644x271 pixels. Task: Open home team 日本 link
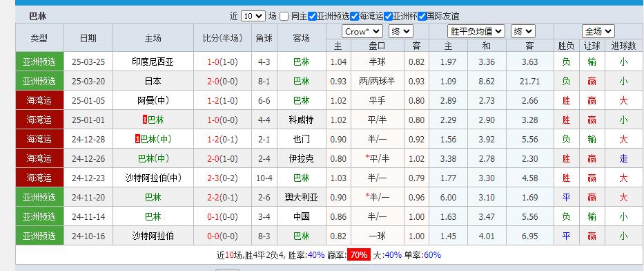[x=153, y=82]
